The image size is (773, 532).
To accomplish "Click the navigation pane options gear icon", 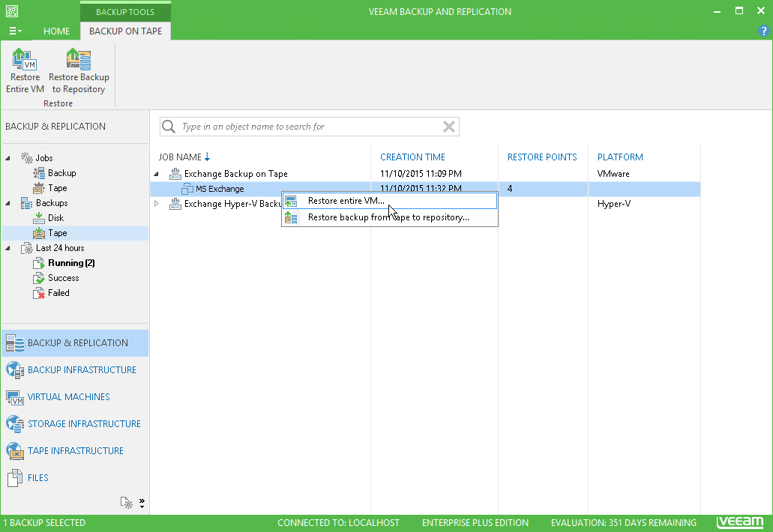I will pos(126,503).
